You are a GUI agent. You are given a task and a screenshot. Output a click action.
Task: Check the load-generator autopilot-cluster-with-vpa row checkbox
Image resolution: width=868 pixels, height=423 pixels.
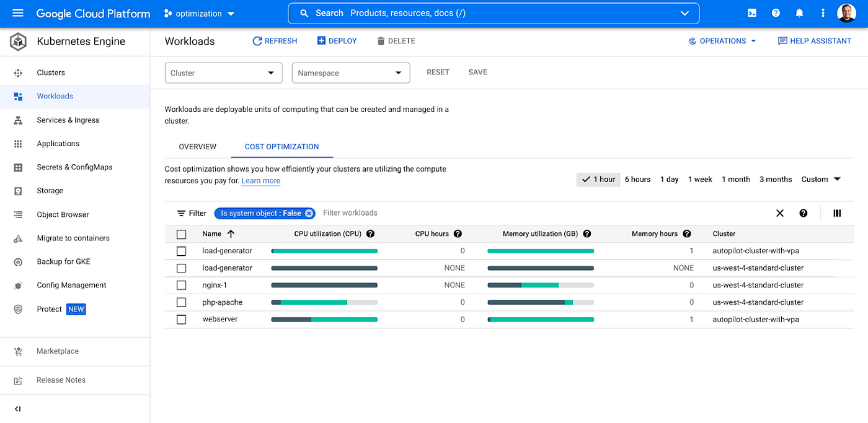pyautogui.click(x=181, y=251)
